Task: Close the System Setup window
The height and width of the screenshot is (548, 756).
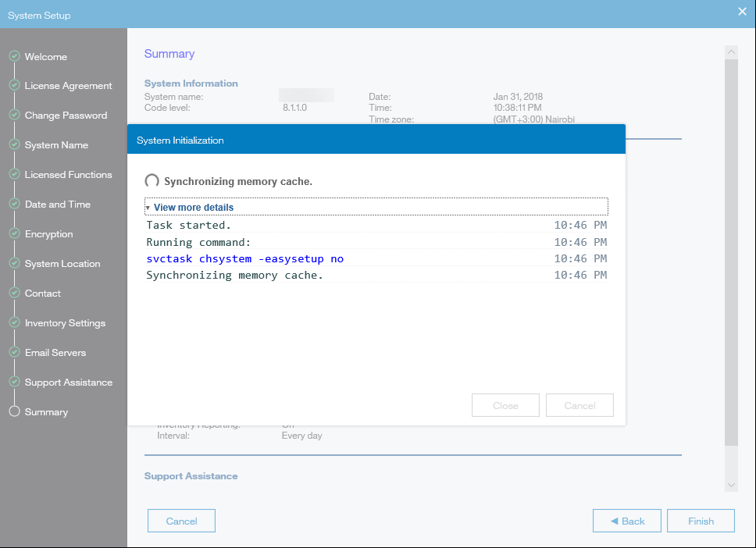Action: point(742,11)
